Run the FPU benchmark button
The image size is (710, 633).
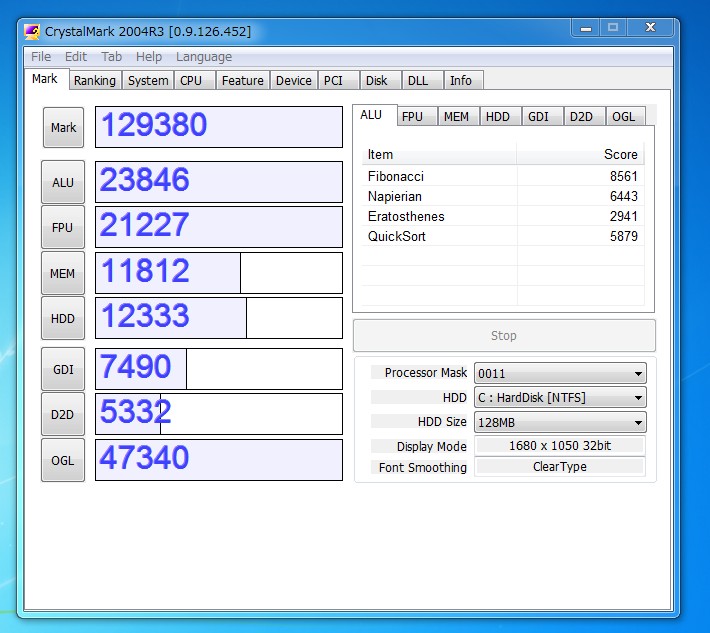coord(63,227)
